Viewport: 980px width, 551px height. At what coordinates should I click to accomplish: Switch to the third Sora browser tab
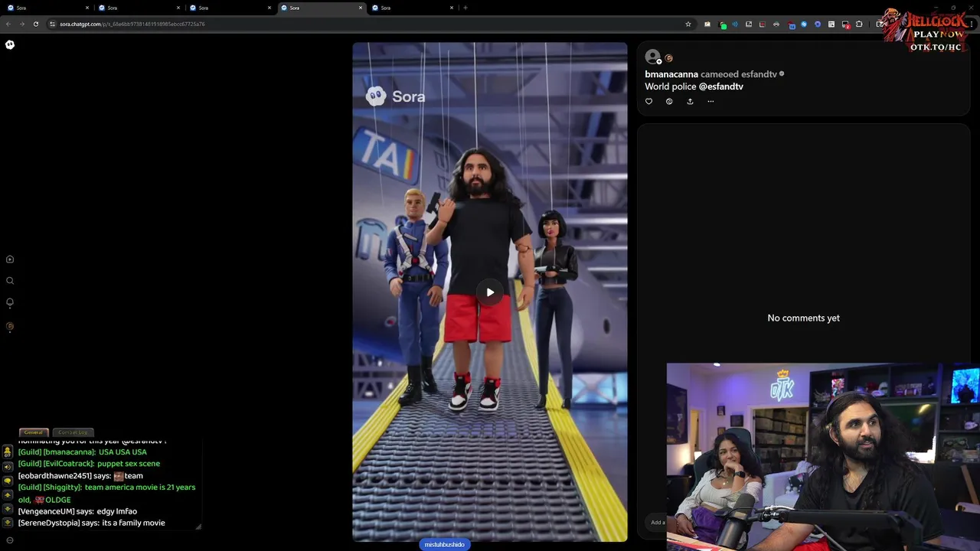(x=228, y=8)
